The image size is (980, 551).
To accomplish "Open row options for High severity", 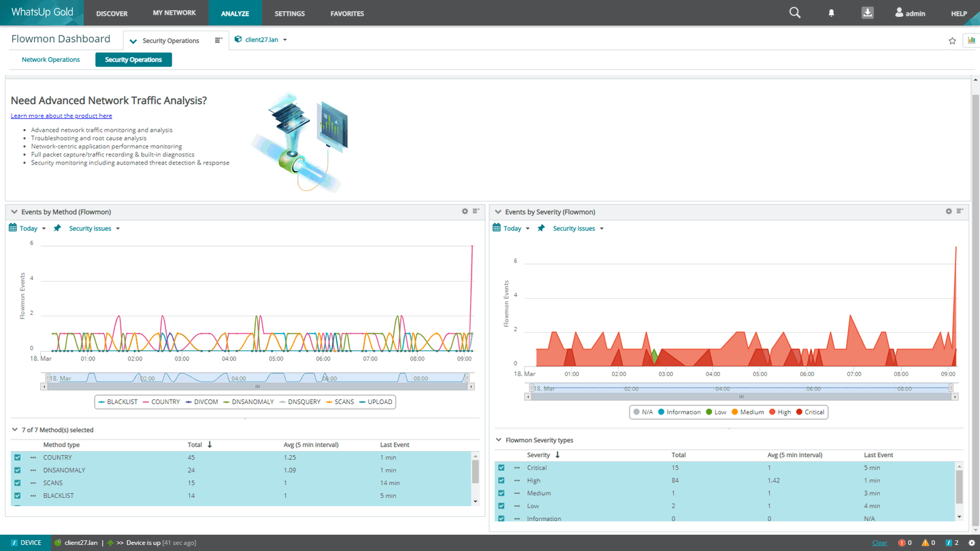I will (x=517, y=480).
